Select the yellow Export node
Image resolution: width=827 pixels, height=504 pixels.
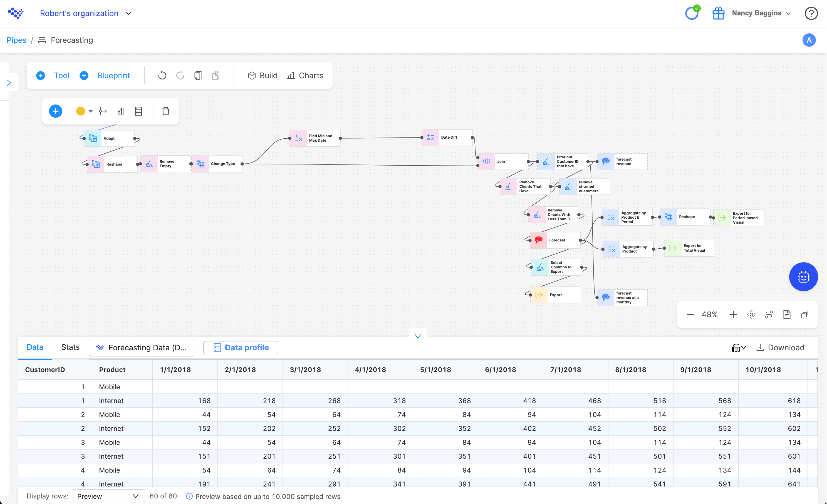(555, 295)
